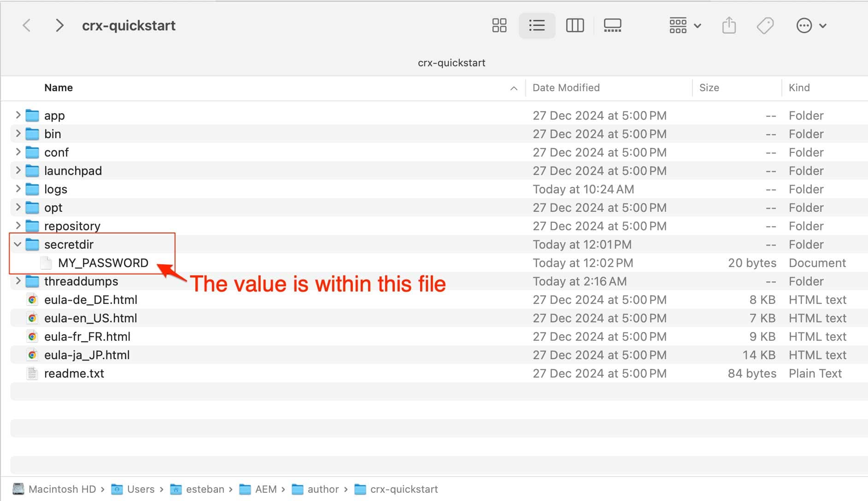Expand the threaddumps folder
Viewport: 868px width, 501px height.
point(18,281)
